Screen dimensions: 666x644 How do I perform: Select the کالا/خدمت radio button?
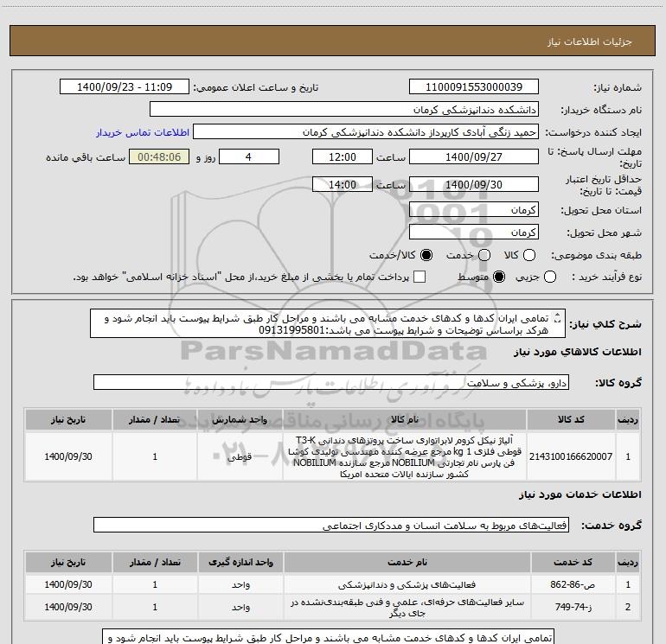coord(426,255)
